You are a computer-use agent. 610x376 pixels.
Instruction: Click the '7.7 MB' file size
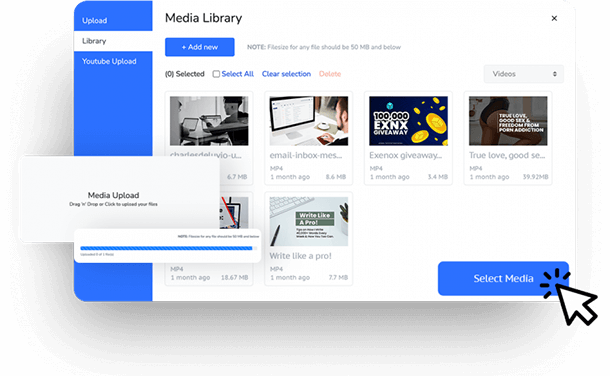click(x=338, y=278)
